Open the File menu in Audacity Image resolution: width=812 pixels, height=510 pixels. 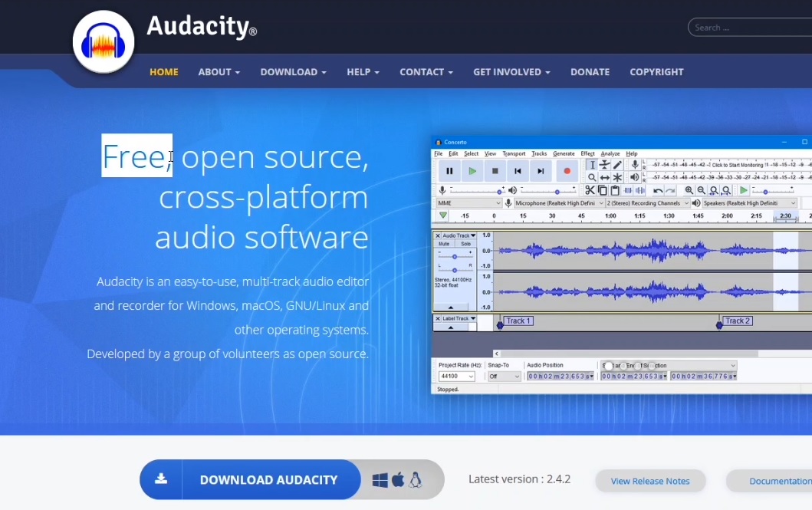click(x=438, y=154)
